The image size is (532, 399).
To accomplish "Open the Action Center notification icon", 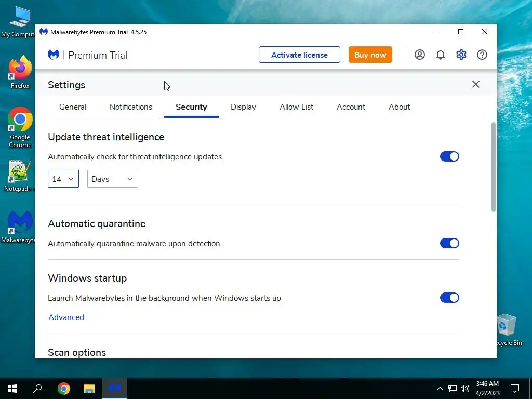I will 515,389.
